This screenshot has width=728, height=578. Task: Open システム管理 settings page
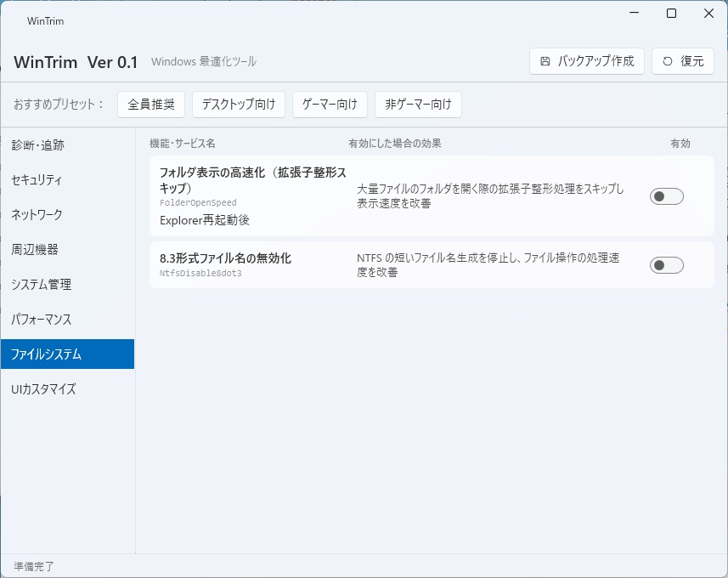pos(67,285)
